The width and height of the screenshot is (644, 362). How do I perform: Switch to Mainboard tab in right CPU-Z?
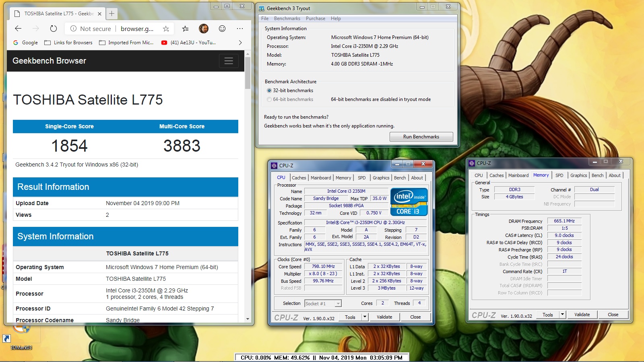(518, 175)
